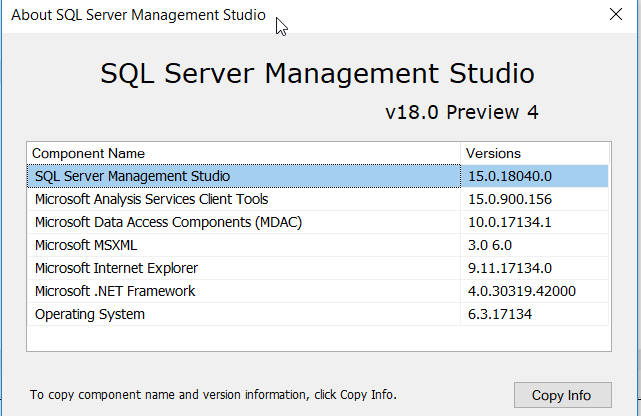Select the Microsoft Internet Explorer row
The height and width of the screenshot is (416, 641).
coord(116,268)
